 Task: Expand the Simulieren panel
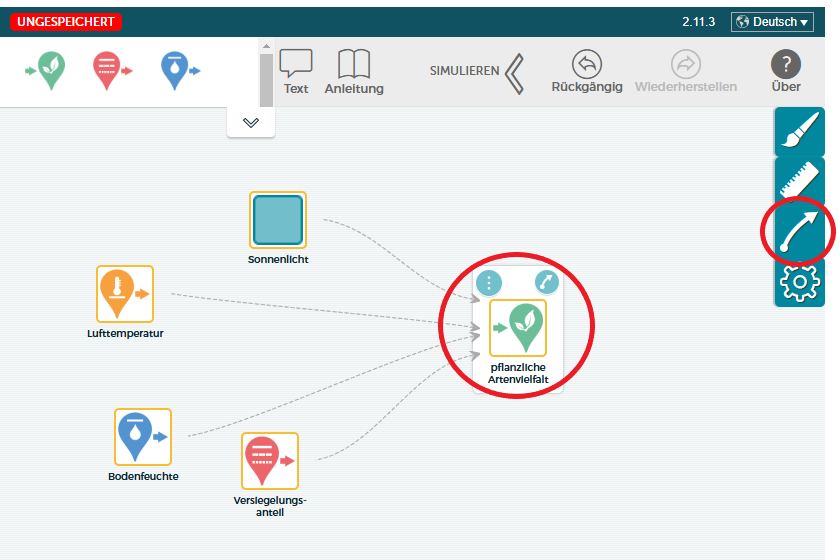(x=514, y=72)
